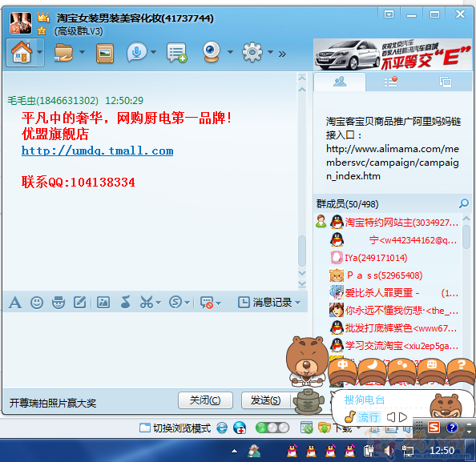Screen dimensions: 476x462
Task: Jump chat scrollbar to top double arrow
Action: coord(302,78)
